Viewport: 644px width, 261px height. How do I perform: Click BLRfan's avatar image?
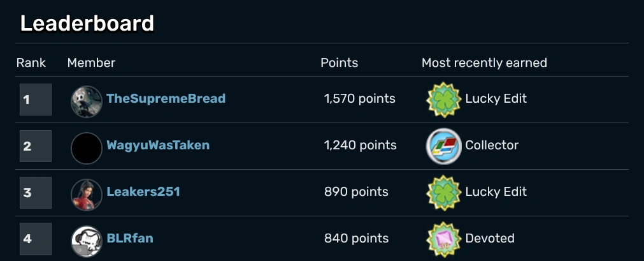[87, 241]
